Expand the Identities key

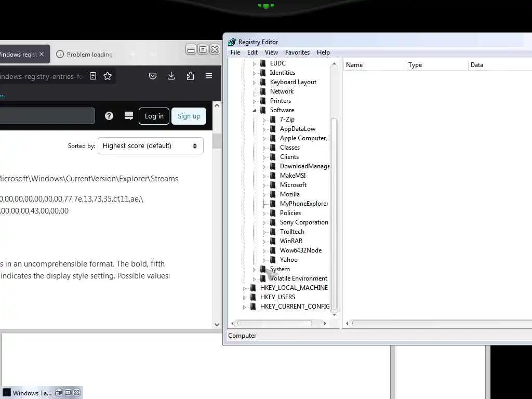coord(254,73)
